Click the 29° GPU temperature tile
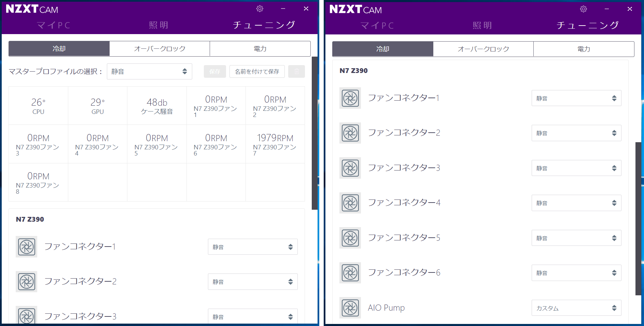 (x=98, y=106)
